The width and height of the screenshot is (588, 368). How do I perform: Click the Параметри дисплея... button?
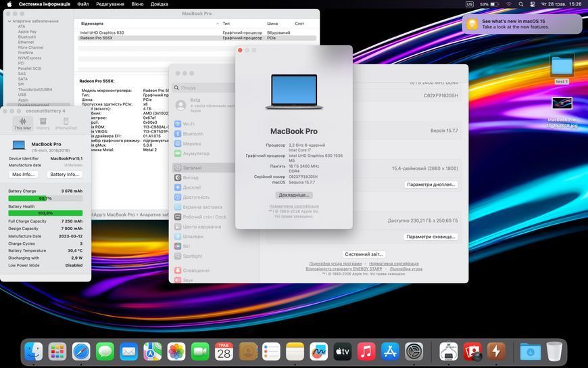click(431, 185)
